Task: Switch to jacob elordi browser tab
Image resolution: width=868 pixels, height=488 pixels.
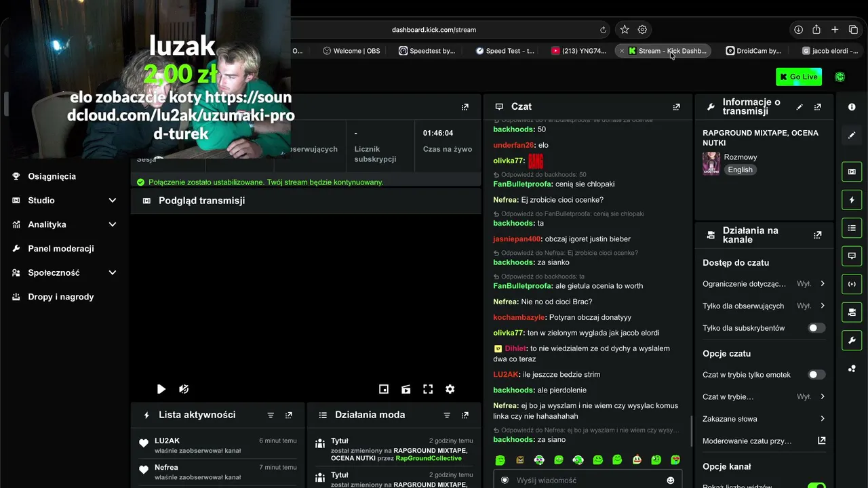Action: [830, 51]
